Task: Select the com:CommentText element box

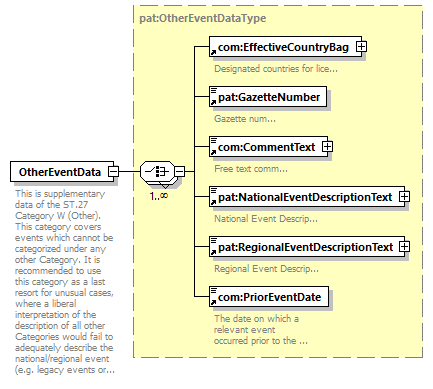Action: click(268, 147)
